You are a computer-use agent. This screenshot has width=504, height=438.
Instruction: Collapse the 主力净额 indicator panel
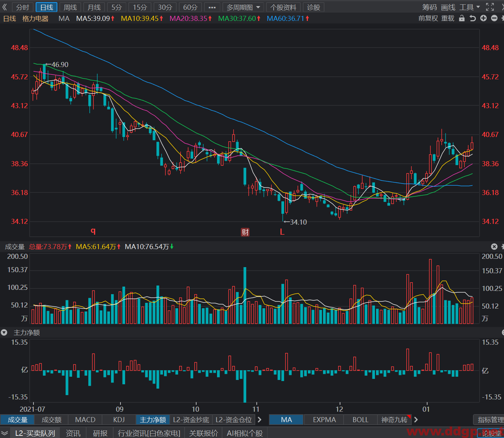click(4, 332)
